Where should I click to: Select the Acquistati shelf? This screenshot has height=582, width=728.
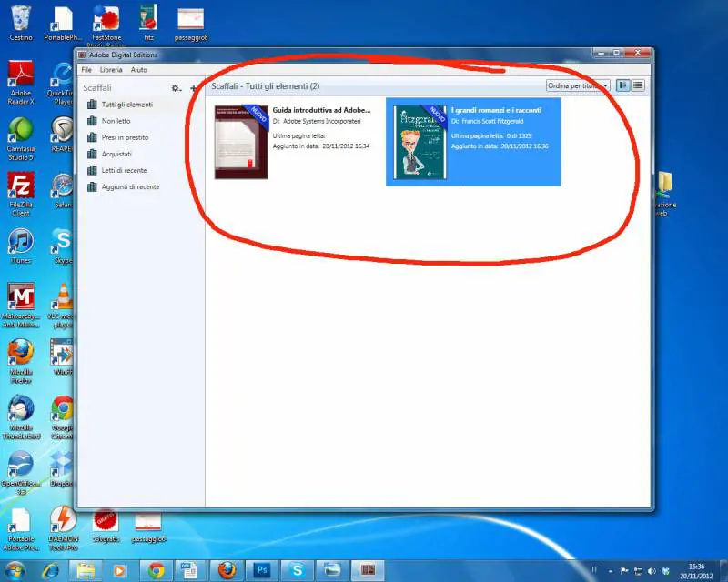(x=116, y=154)
